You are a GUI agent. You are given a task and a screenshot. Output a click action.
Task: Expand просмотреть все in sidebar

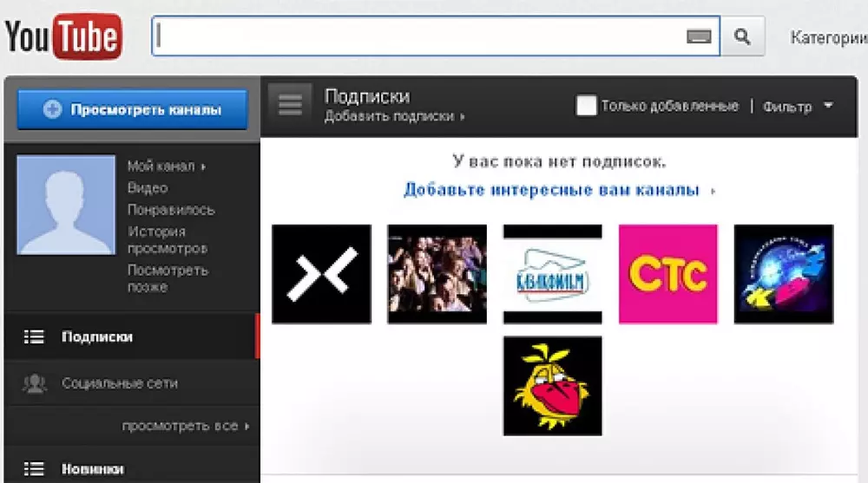click(x=185, y=426)
